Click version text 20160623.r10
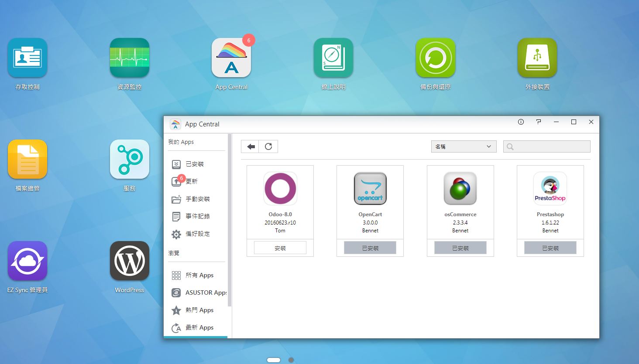 point(280,222)
